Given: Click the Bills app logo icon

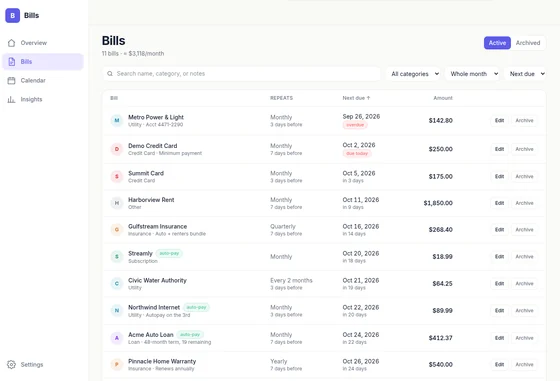Looking at the screenshot, I should coord(12,15).
